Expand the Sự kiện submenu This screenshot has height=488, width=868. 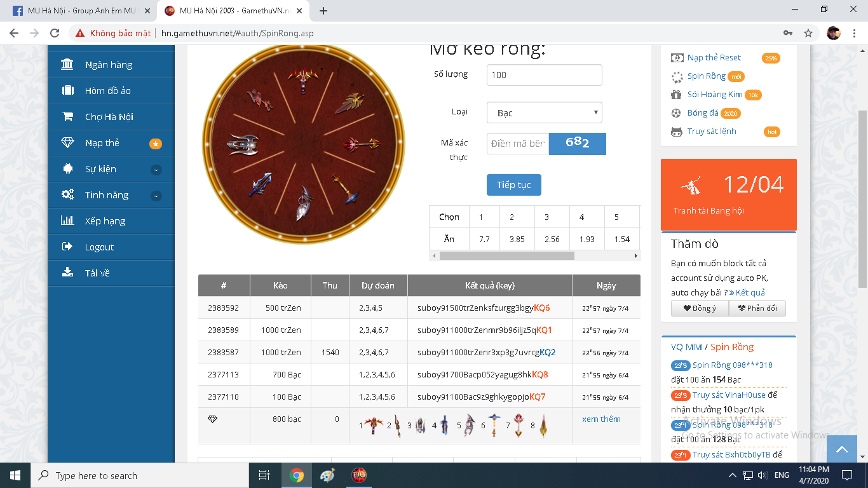click(156, 170)
